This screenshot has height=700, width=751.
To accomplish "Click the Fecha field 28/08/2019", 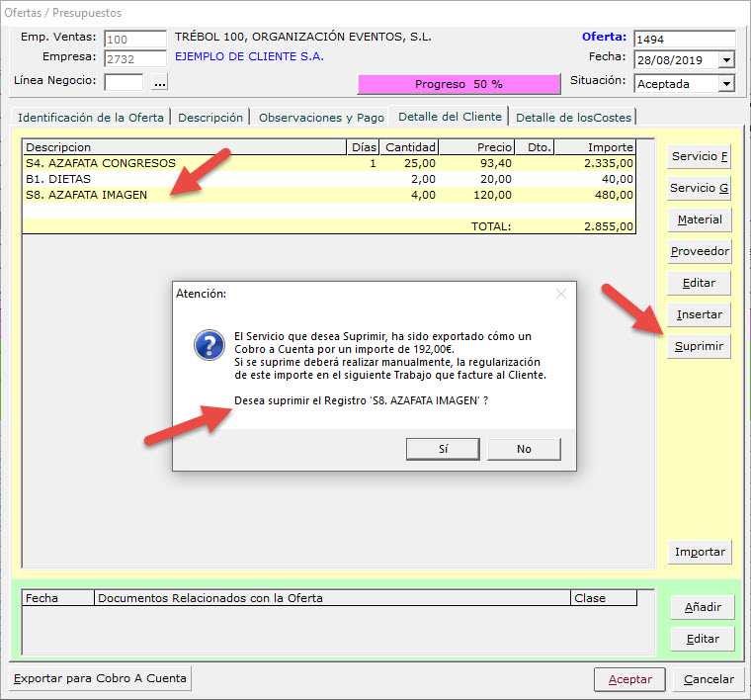I will click(x=677, y=60).
